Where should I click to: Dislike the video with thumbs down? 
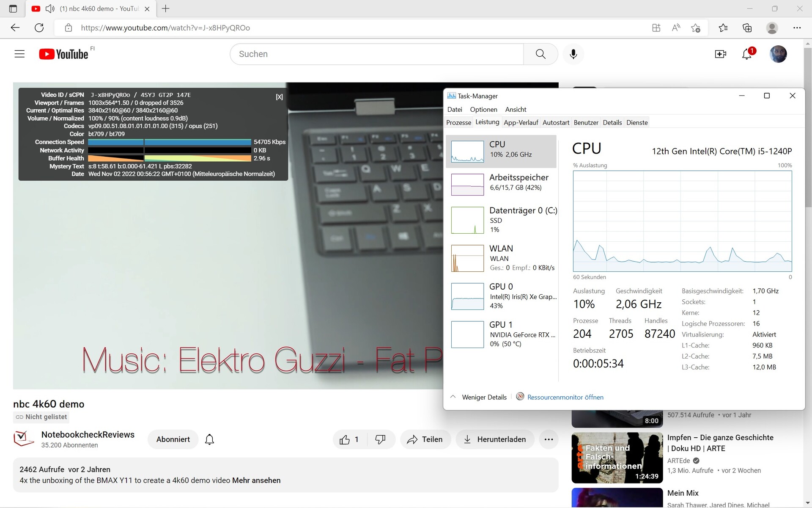pyautogui.click(x=380, y=439)
